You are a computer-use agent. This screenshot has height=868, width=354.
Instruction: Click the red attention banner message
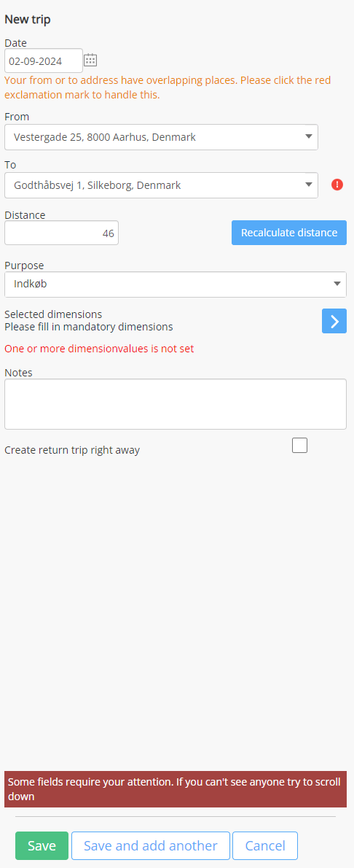pyautogui.click(x=176, y=788)
